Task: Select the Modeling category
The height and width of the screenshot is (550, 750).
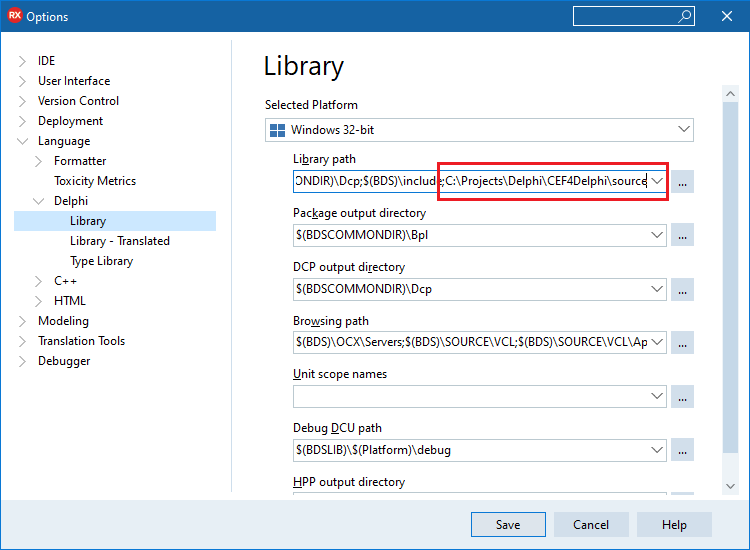Action: [x=64, y=321]
